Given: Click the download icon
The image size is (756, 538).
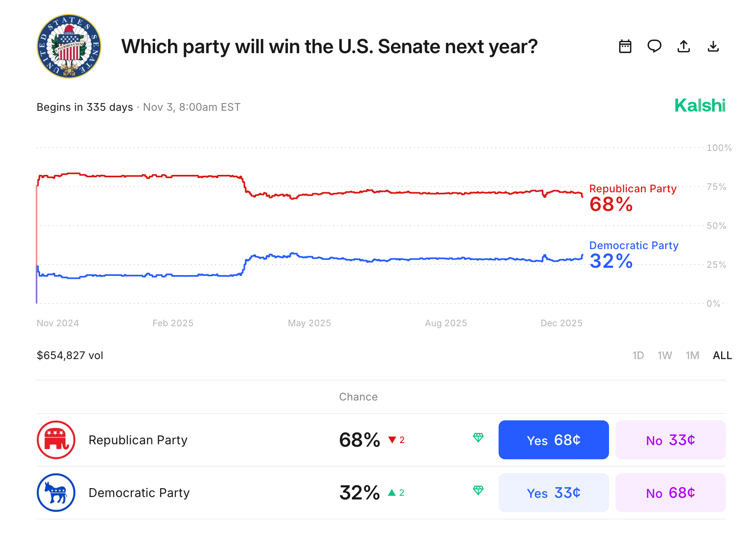Looking at the screenshot, I should (713, 46).
